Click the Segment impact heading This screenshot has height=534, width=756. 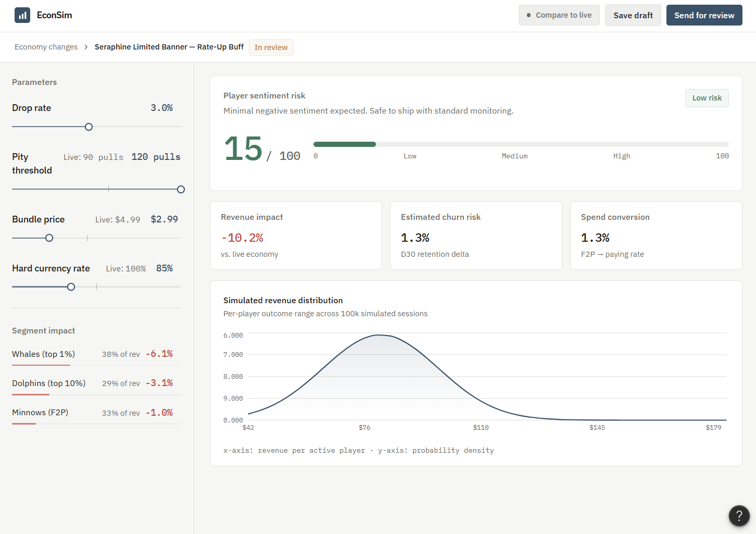point(43,331)
